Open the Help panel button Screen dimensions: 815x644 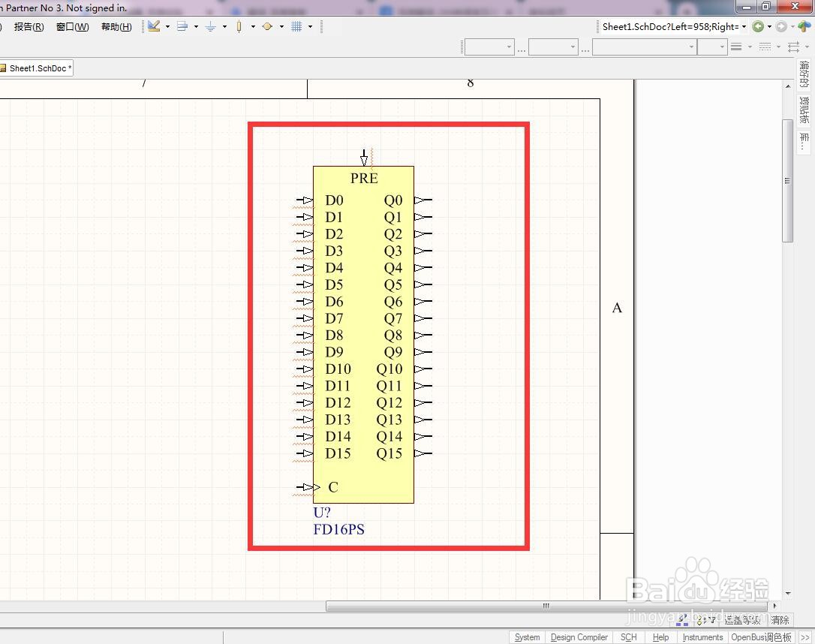pos(660,637)
